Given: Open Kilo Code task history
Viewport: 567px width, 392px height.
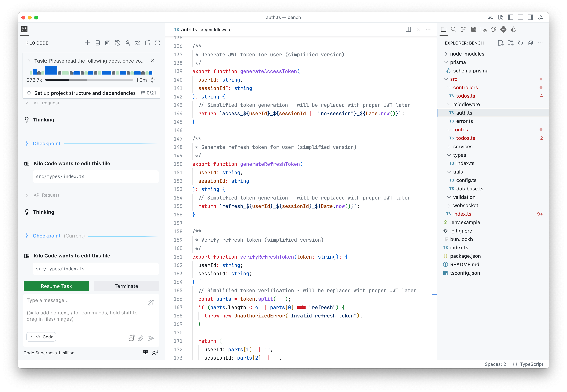Looking at the screenshot, I should tap(118, 43).
